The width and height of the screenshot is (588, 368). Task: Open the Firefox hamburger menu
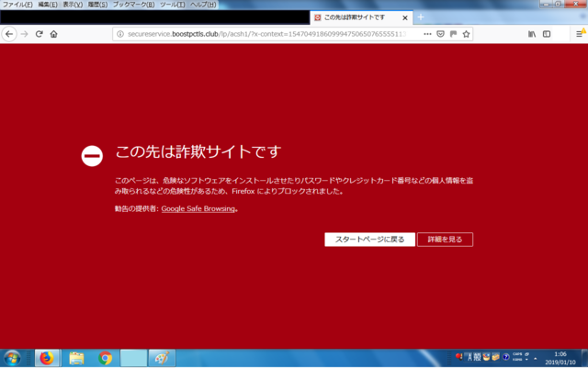[x=580, y=34]
